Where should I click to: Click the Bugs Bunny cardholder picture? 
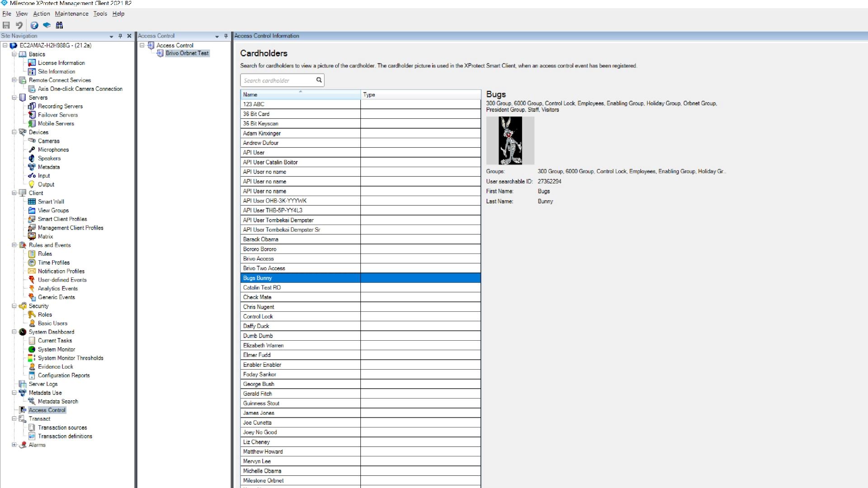tap(510, 141)
